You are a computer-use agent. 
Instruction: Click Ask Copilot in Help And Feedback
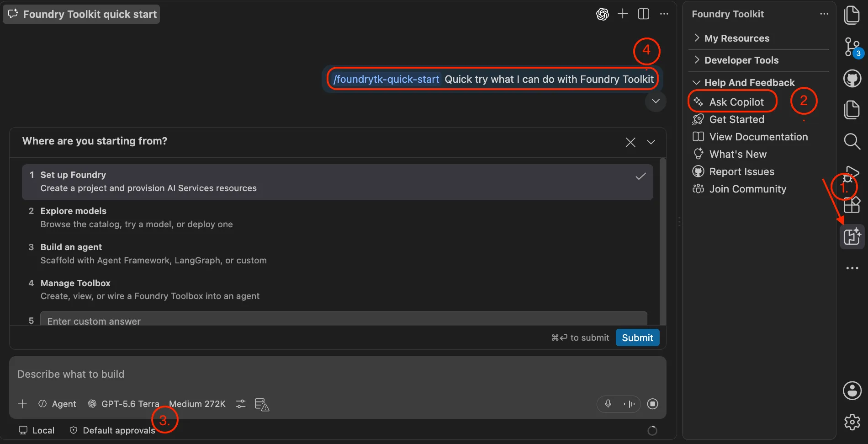point(736,102)
